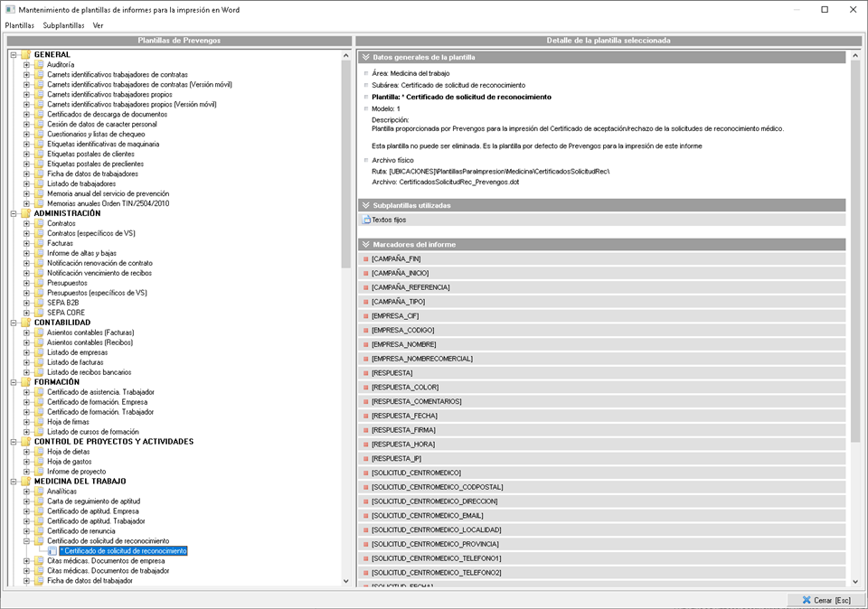Collapse the Subplantillas utilizadas section
Viewport: 868px width, 609px height.
pyautogui.click(x=366, y=205)
